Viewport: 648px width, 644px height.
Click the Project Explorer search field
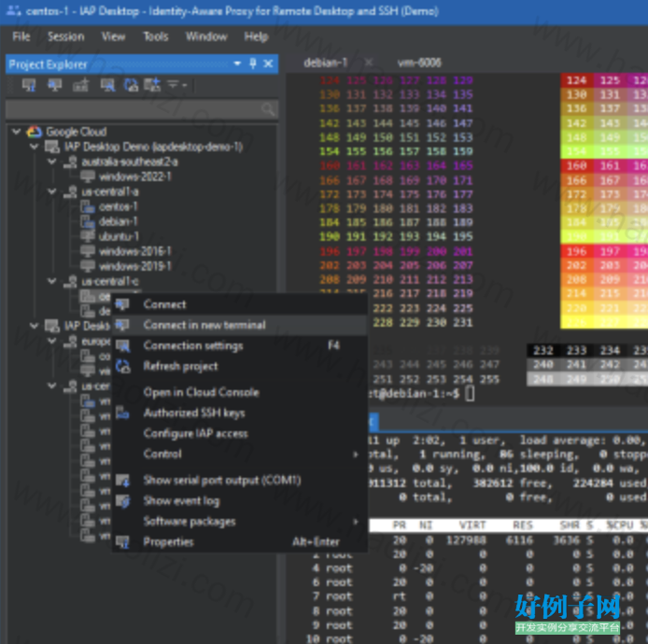[141, 109]
